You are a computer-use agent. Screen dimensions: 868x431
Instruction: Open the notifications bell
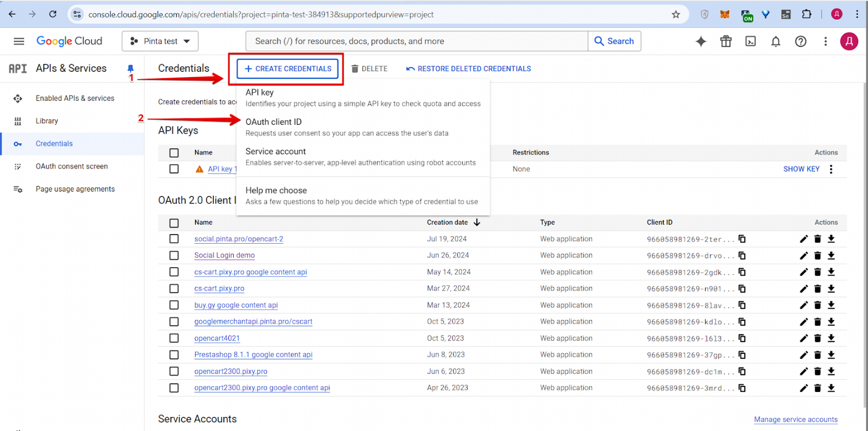pyautogui.click(x=776, y=41)
